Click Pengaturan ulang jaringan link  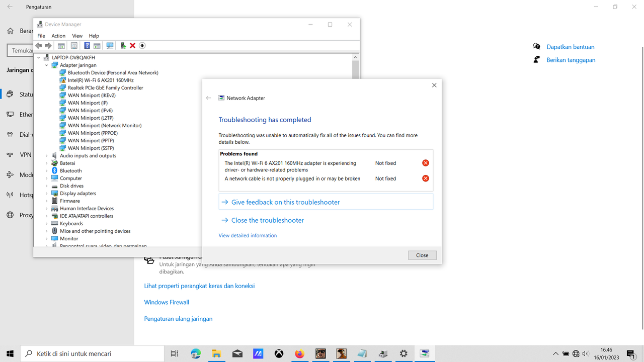pyautogui.click(x=178, y=319)
